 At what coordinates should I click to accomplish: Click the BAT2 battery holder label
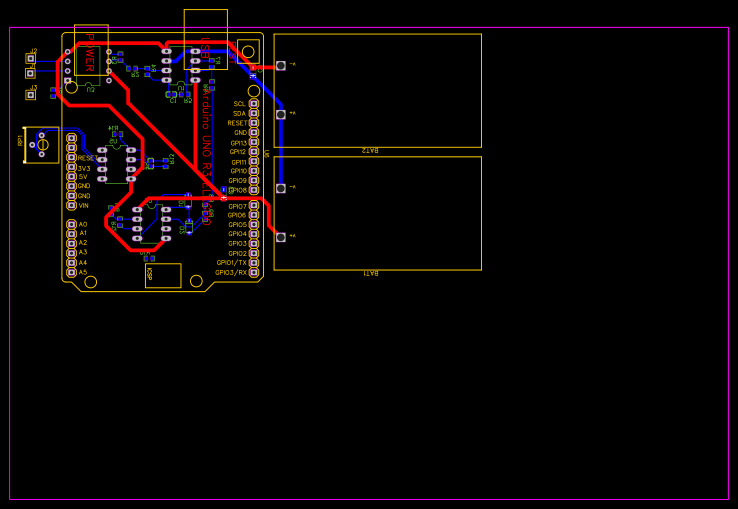pyautogui.click(x=371, y=150)
